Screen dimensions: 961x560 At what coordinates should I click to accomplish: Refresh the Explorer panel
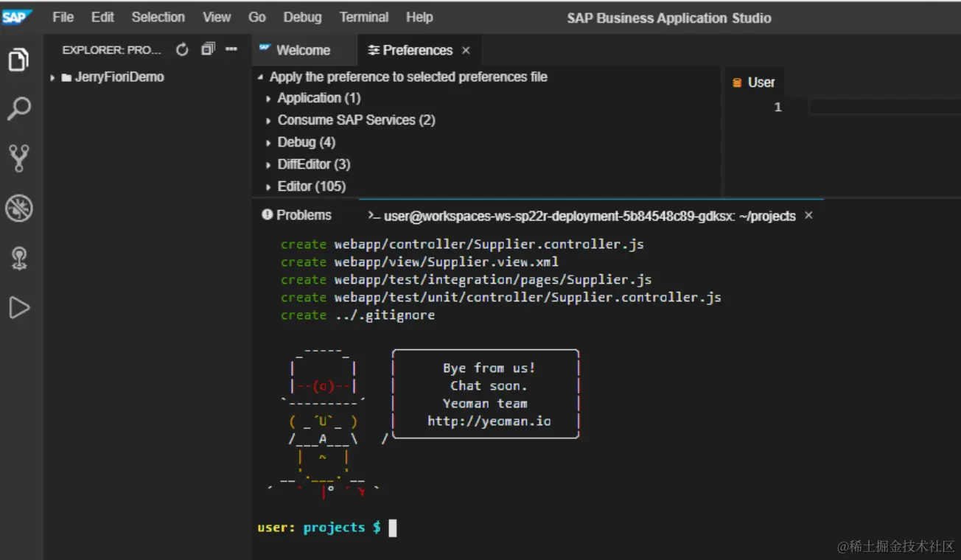pos(182,50)
